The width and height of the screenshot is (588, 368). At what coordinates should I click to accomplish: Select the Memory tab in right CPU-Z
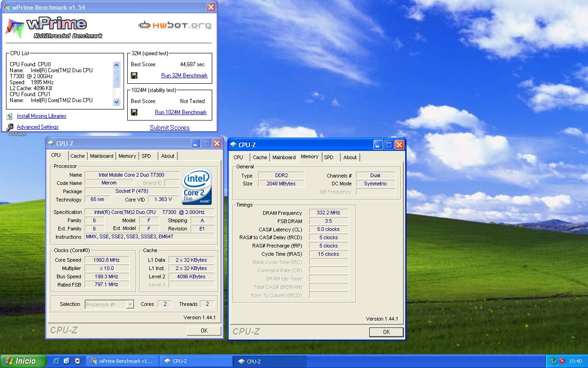pyautogui.click(x=310, y=157)
